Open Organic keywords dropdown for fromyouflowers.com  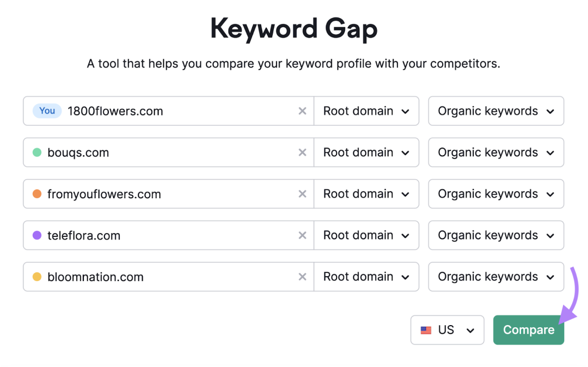pos(496,194)
